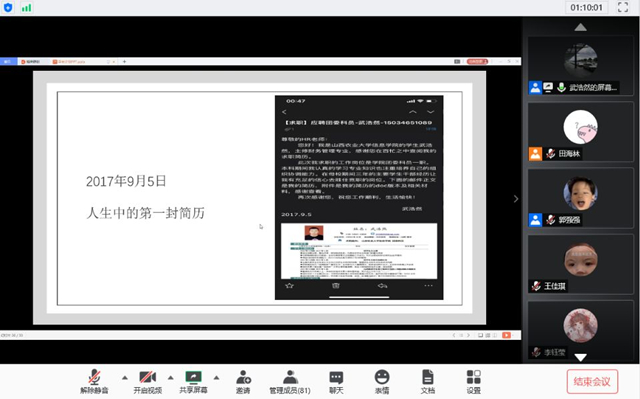Click 人生中的第一封简历 slide text
640x399 pixels.
point(145,213)
